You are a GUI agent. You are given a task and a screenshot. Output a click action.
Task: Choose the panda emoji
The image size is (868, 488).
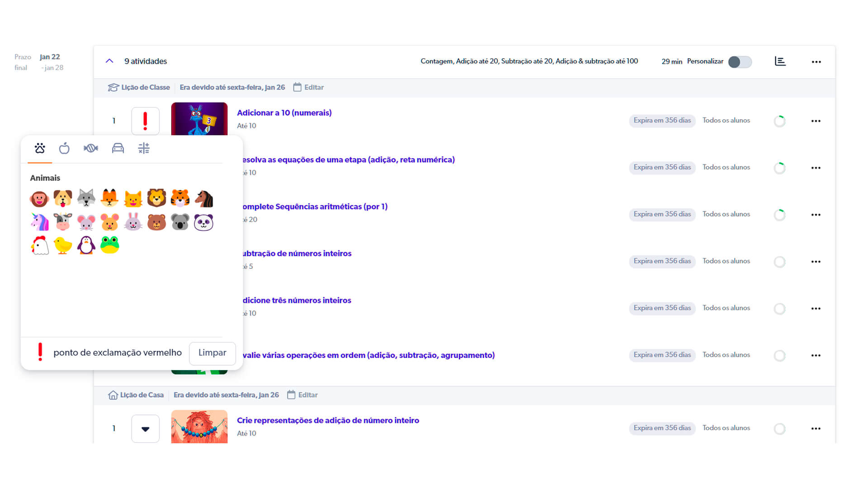(x=203, y=222)
